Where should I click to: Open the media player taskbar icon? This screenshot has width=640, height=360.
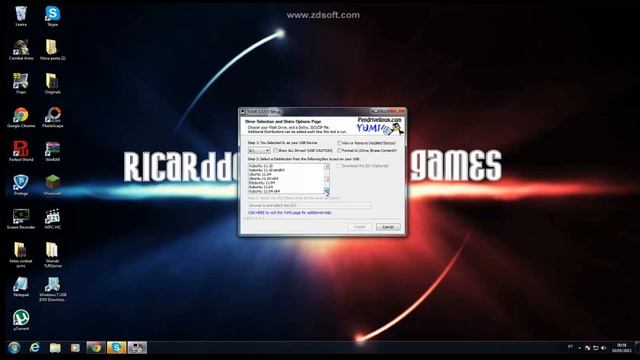point(75,348)
